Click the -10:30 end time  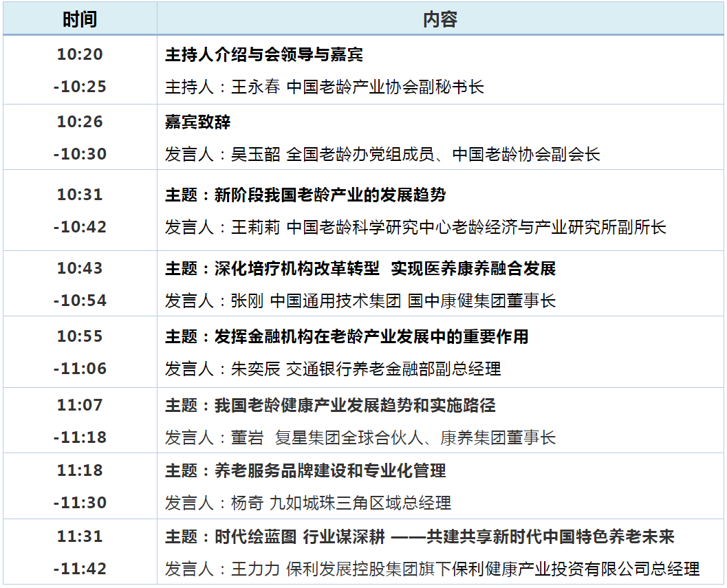80,154
